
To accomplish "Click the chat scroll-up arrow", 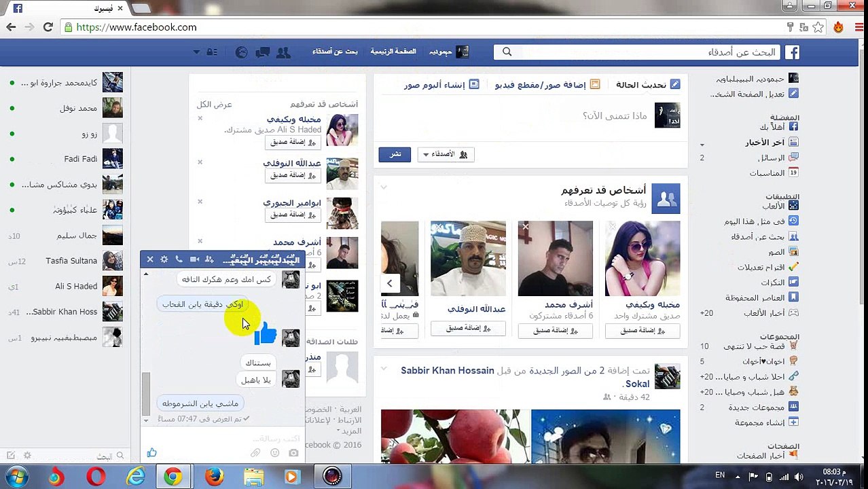I will pyautogui.click(x=146, y=274).
